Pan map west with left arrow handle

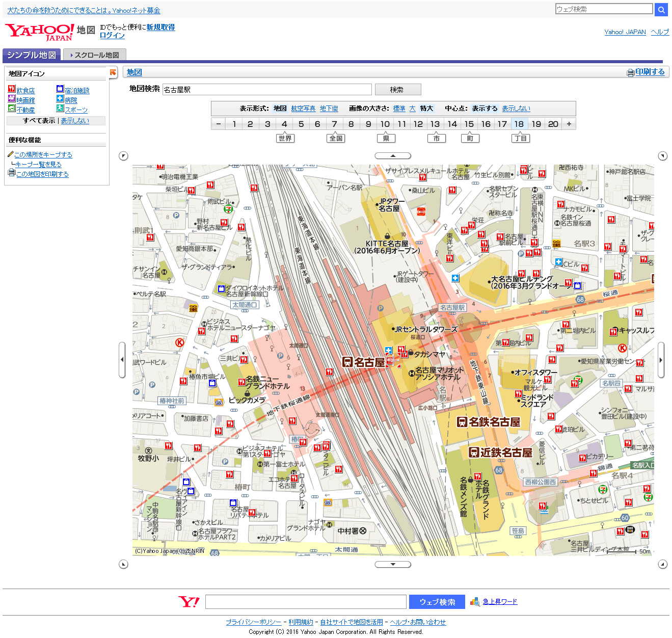pyautogui.click(x=122, y=360)
